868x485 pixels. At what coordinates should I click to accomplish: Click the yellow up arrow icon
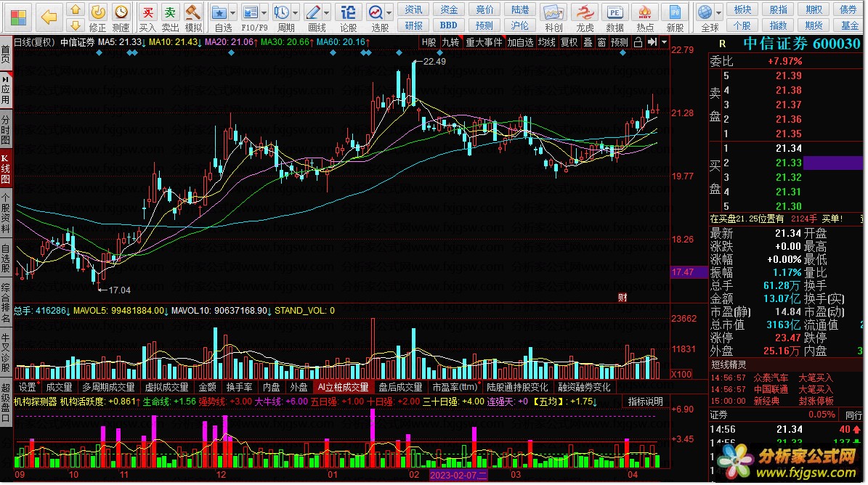click(76, 10)
